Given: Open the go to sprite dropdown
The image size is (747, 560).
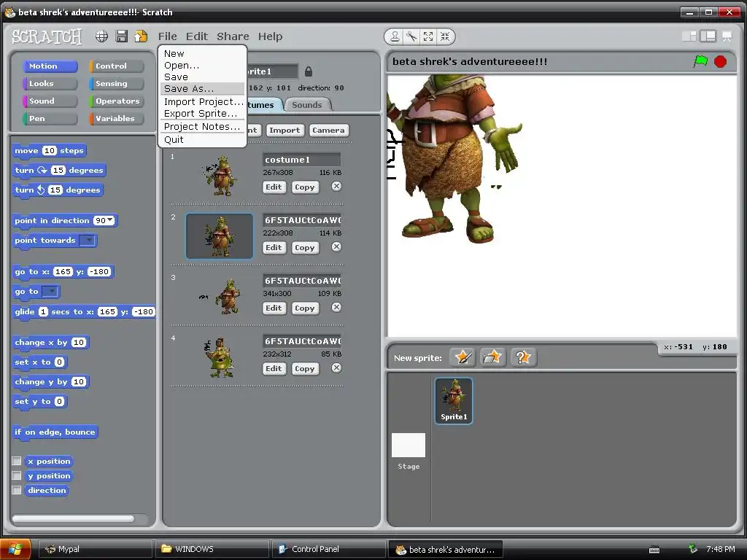Looking at the screenshot, I should pyautogui.click(x=50, y=291).
